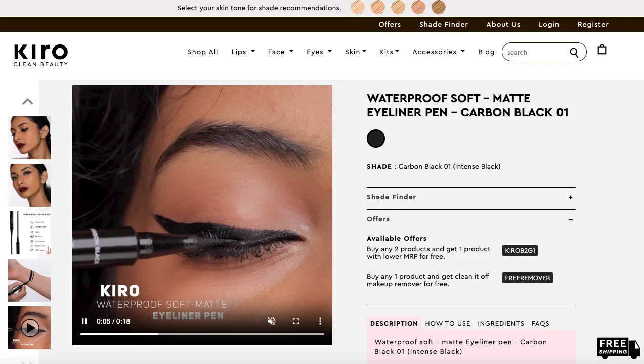Screen dimensions: 644x364
Task: Expand the Shade Finder section
Action: [x=471, y=197]
